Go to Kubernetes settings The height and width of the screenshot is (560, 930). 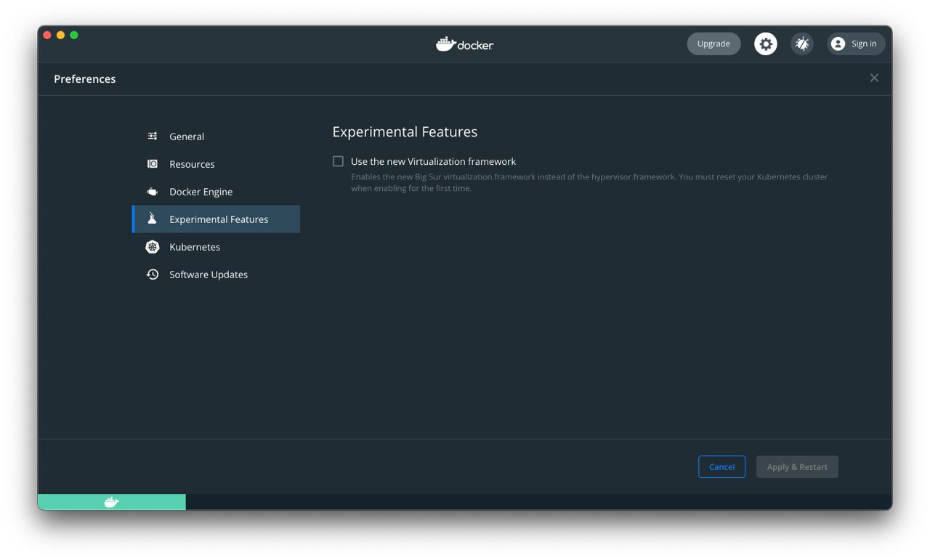(x=195, y=247)
